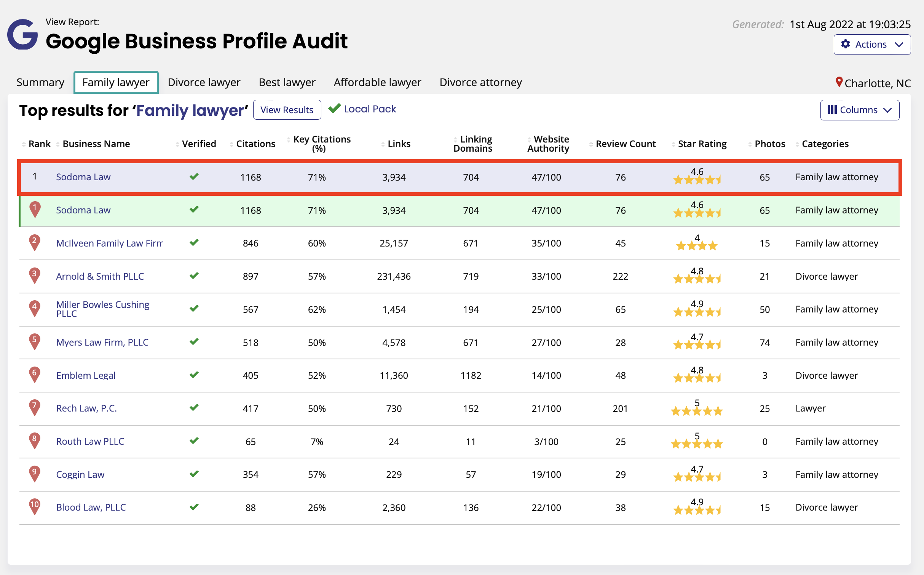Open McIlveen Family Law Firm link
924x575 pixels.
(110, 243)
